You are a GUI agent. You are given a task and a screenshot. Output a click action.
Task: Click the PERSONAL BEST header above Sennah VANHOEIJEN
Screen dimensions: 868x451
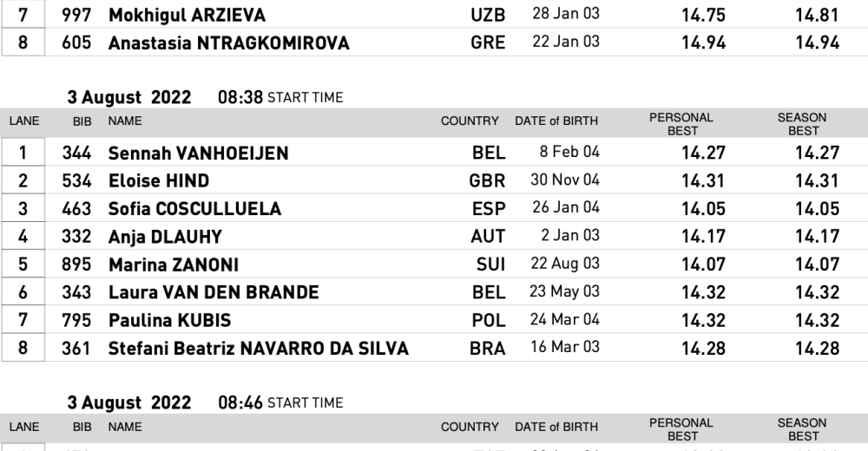click(681, 124)
